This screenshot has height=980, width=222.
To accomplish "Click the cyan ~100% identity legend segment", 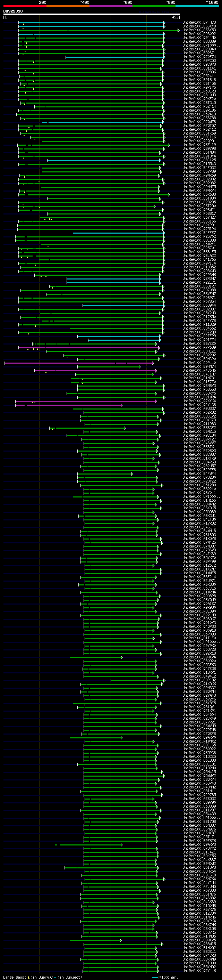I will coord(197,7).
